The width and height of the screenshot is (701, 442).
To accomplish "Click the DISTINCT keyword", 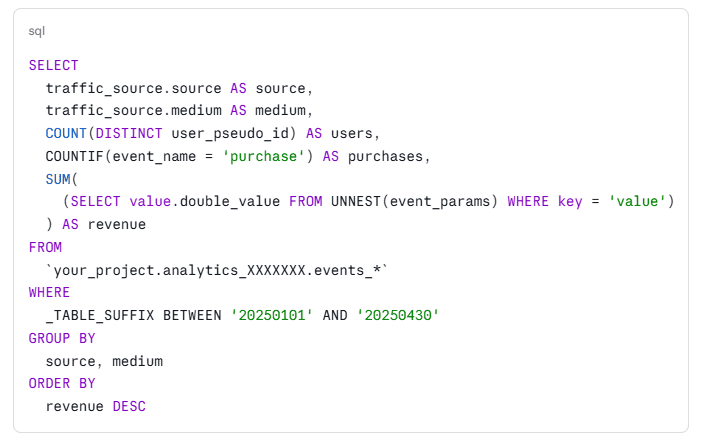I will [129, 133].
